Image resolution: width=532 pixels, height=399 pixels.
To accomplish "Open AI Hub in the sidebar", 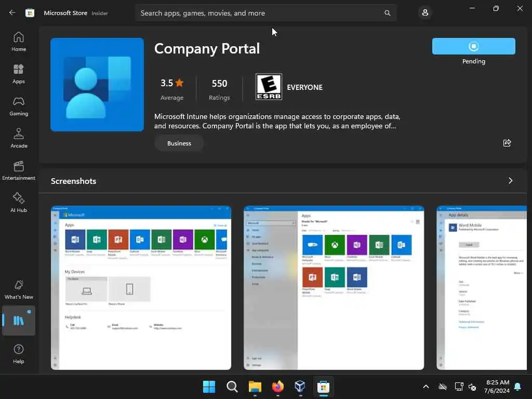I will click(19, 203).
